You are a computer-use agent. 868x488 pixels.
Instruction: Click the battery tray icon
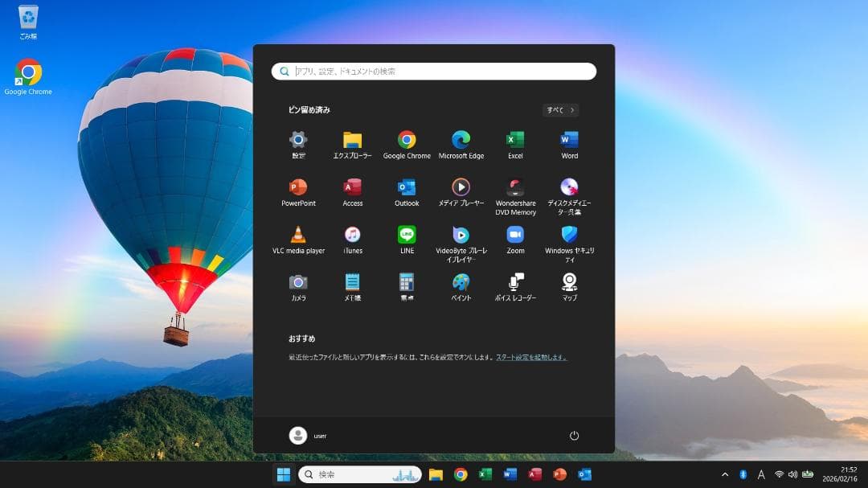[x=808, y=474]
